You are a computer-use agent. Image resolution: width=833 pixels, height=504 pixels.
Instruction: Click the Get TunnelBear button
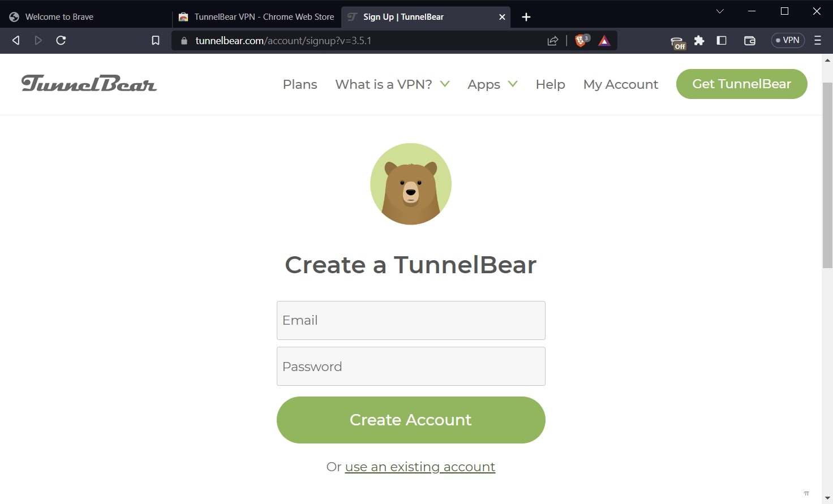pyautogui.click(x=741, y=84)
